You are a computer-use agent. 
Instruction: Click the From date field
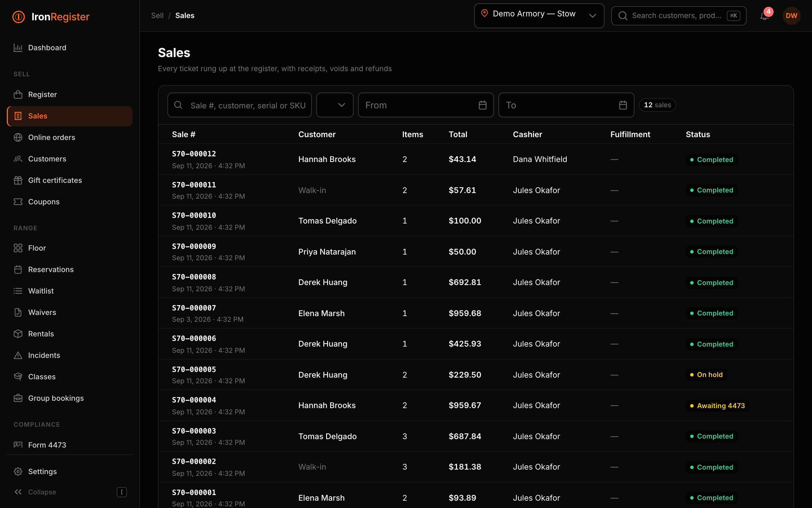425,105
